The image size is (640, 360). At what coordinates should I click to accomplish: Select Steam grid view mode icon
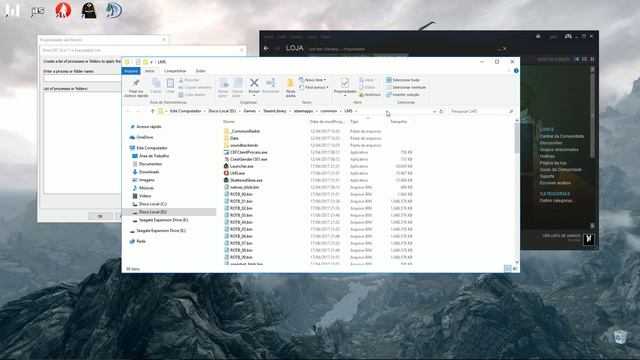[592, 59]
